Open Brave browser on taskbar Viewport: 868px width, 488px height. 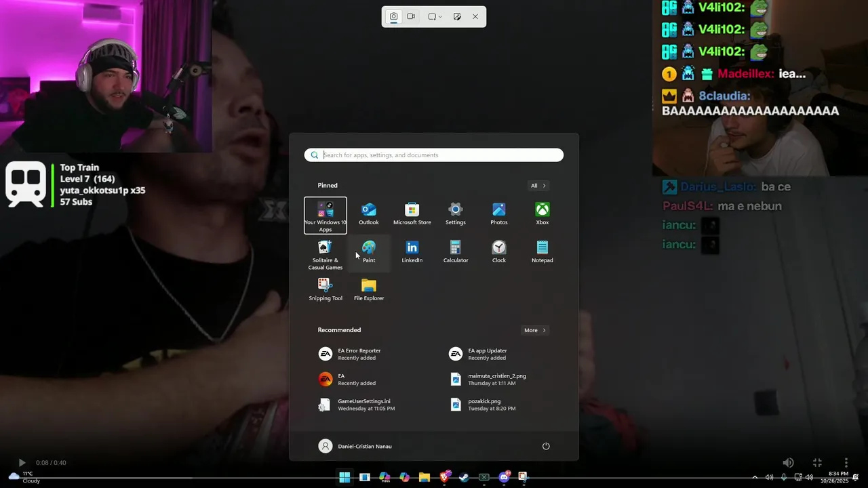(444, 477)
